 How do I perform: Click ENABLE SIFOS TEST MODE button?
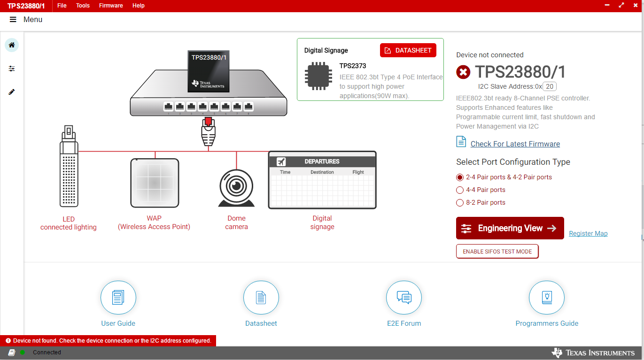click(497, 252)
